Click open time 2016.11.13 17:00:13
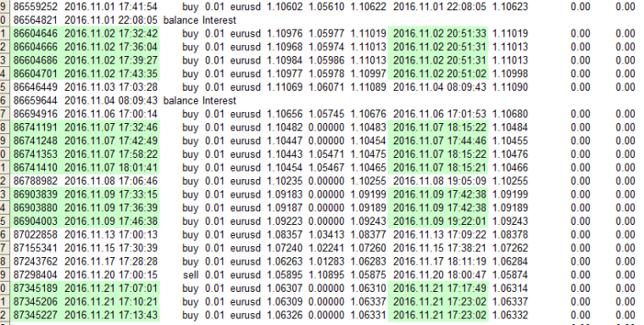 pyautogui.click(x=111, y=235)
